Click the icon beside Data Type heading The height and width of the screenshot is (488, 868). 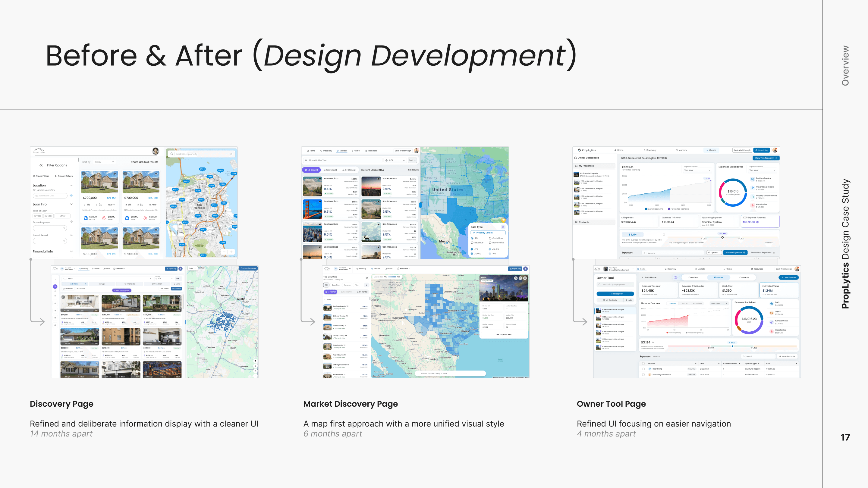[x=503, y=227]
